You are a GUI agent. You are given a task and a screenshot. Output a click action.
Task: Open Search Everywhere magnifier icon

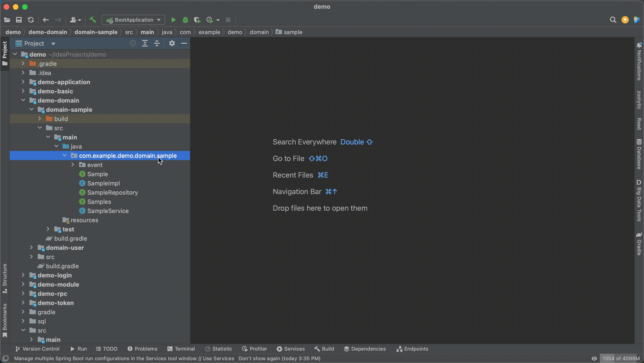click(x=613, y=20)
